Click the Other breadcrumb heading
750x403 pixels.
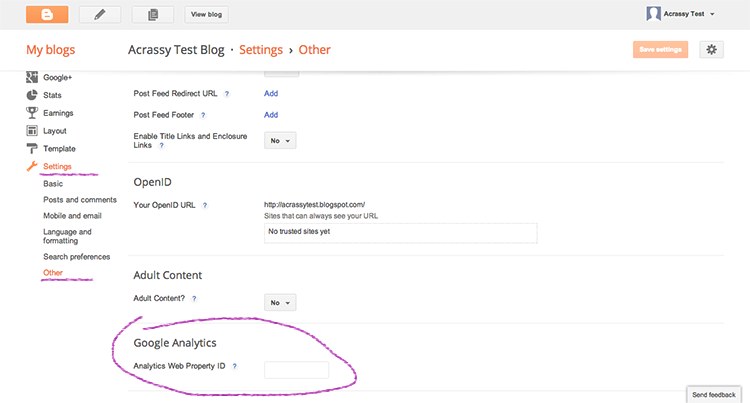coord(314,50)
